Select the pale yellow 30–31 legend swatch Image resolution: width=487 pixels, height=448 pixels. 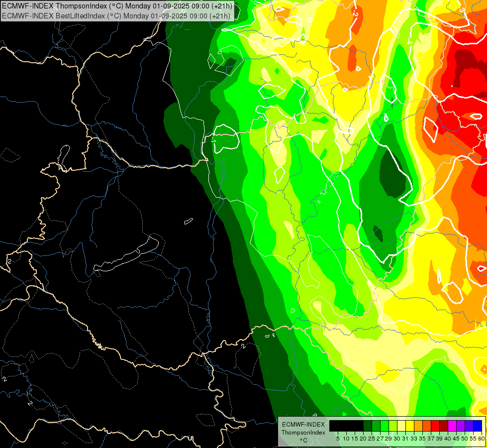point(401,426)
